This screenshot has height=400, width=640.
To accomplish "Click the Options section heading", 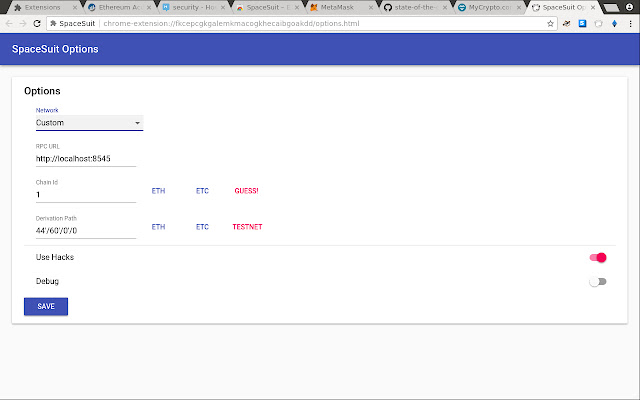I will tap(42, 91).
